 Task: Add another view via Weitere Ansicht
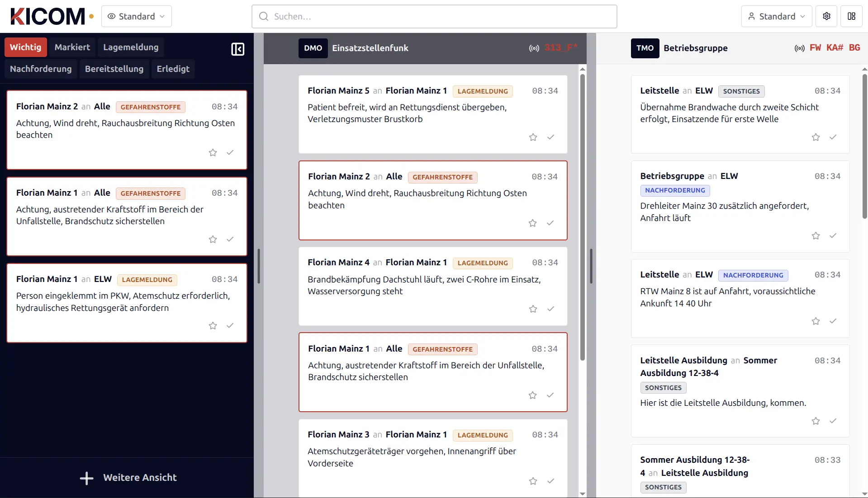[128, 478]
